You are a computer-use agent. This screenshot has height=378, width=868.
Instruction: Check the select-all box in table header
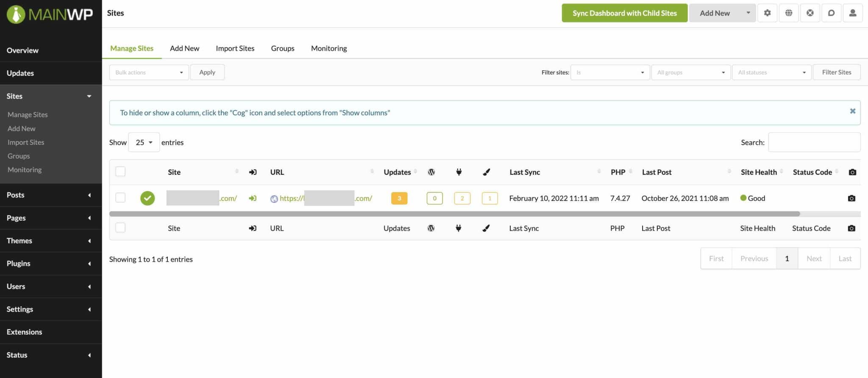pos(120,171)
